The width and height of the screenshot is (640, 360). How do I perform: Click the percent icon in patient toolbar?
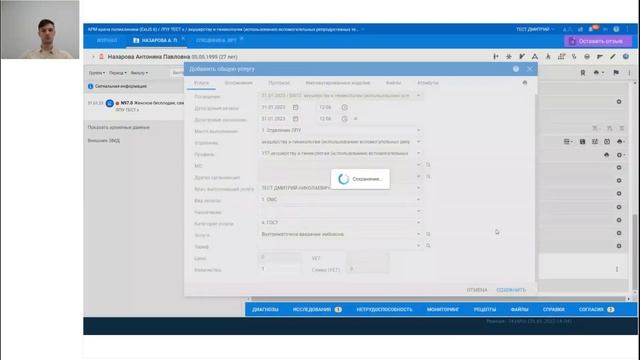point(574,57)
